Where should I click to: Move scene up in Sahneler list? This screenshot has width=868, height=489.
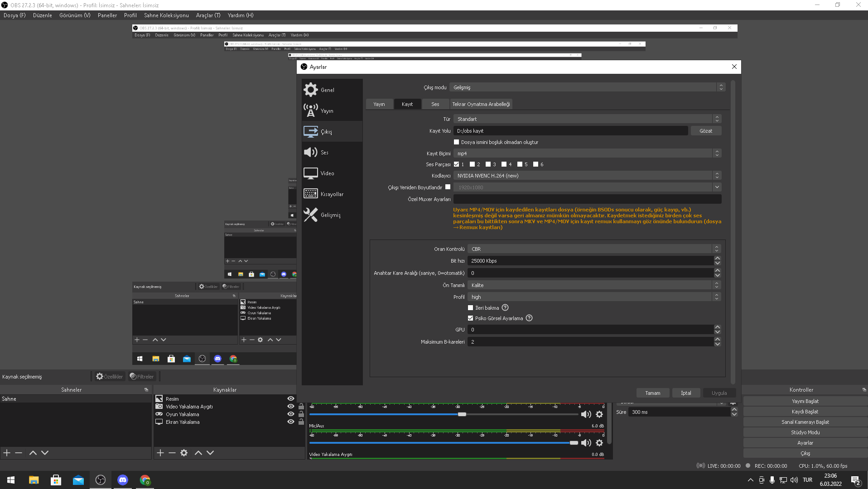(33, 452)
